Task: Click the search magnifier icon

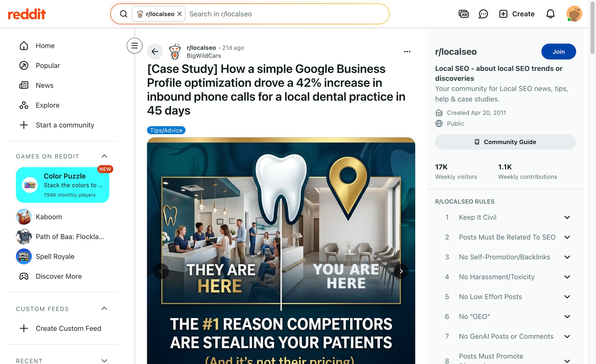Action: pos(123,14)
